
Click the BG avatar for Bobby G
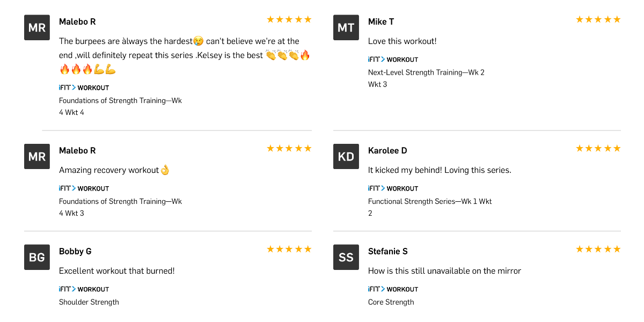[37, 257]
